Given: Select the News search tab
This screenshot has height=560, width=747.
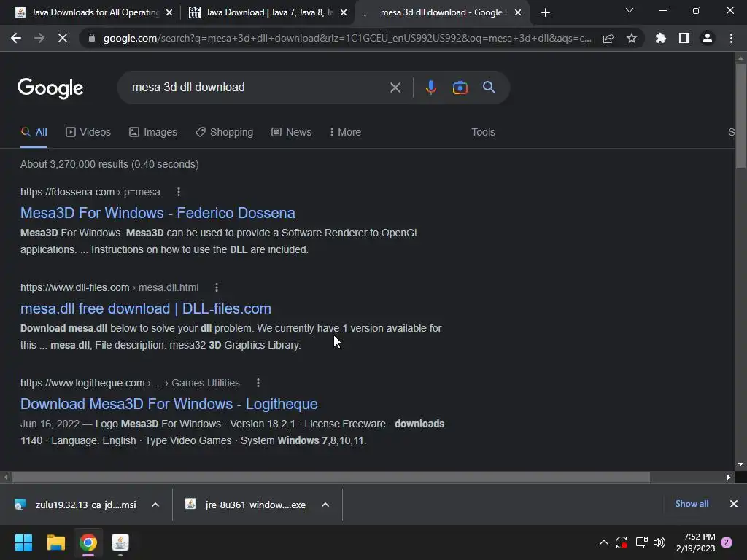Looking at the screenshot, I should point(292,133).
